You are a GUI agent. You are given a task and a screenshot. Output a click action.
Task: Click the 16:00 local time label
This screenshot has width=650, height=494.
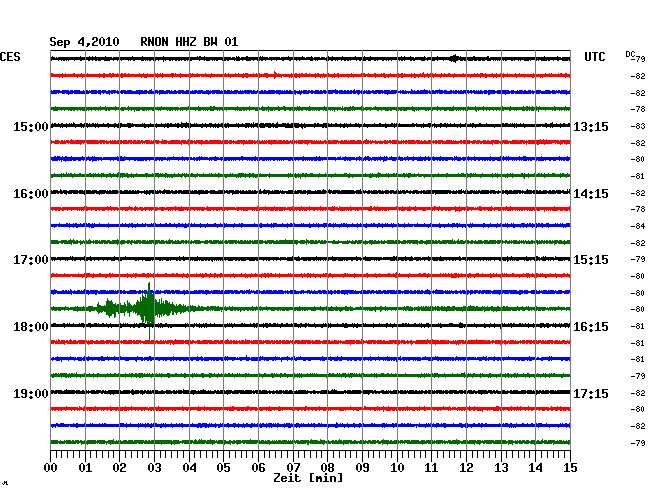[31, 194]
